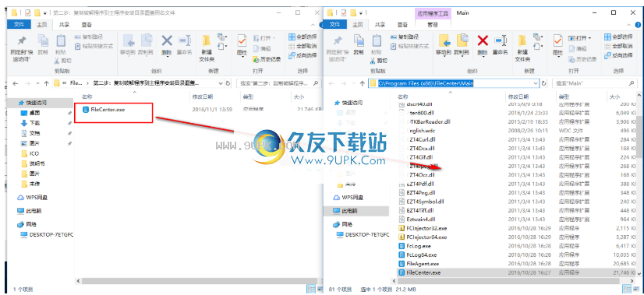Screen dimensions: 644x295
Task: Open the View (查看) tab in 第二步 window
Action: (x=87, y=25)
